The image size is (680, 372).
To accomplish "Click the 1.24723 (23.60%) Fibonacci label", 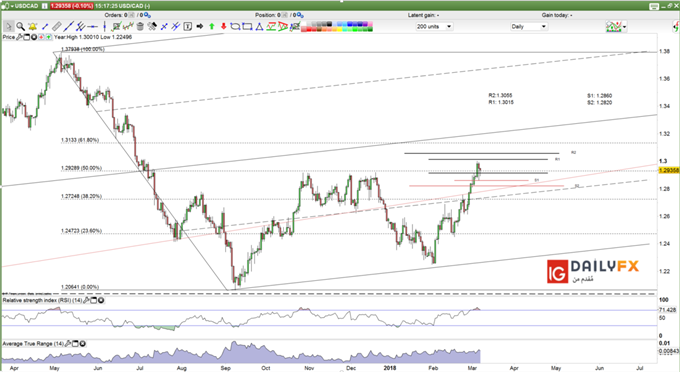I will pos(82,231).
